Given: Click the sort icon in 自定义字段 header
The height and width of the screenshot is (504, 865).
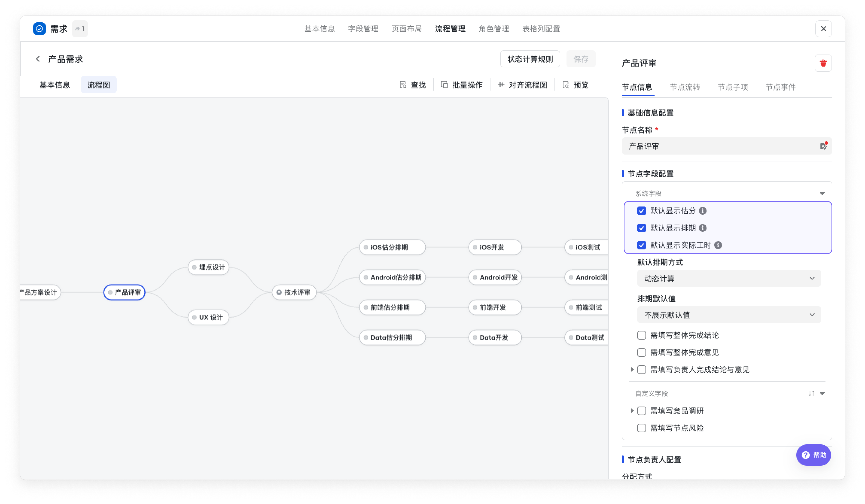Looking at the screenshot, I should pyautogui.click(x=812, y=393).
